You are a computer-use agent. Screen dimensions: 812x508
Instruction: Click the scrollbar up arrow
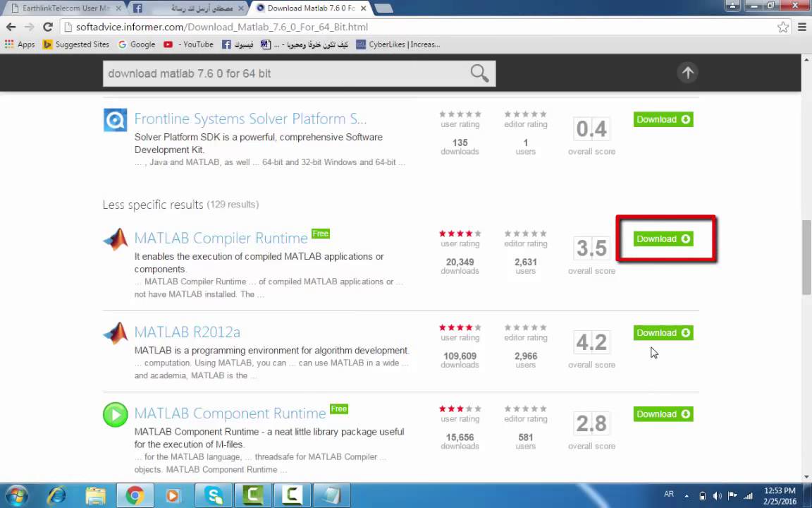point(806,58)
